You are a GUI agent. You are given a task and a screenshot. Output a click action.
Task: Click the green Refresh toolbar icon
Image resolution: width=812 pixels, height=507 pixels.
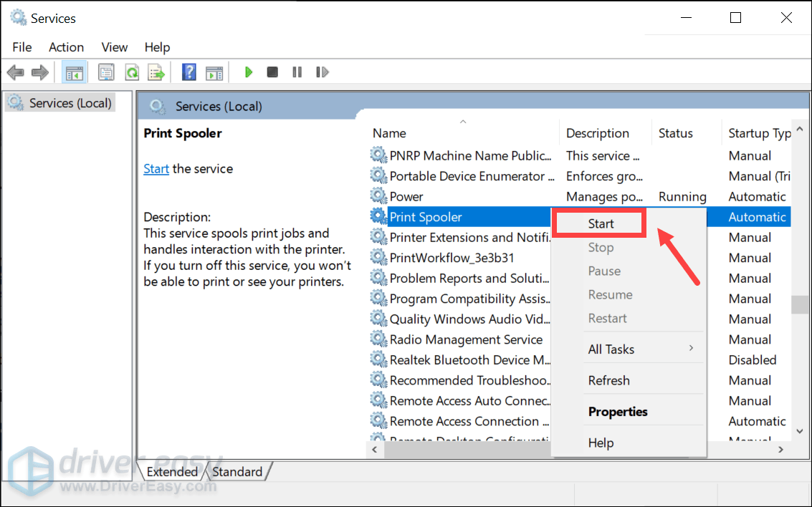click(x=131, y=72)
